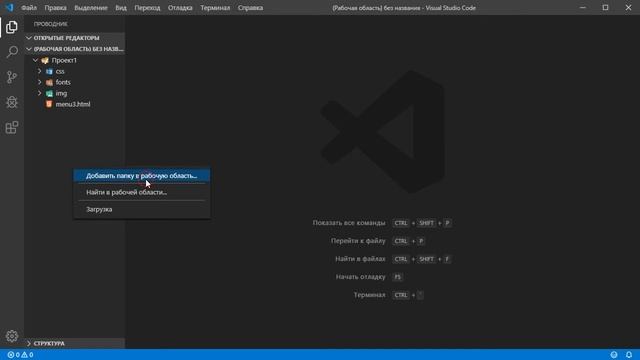Image resolution: width=640 pixels, height=360 pixels.
Task: Click the Терминал hint text in editor
Action: 369,295
